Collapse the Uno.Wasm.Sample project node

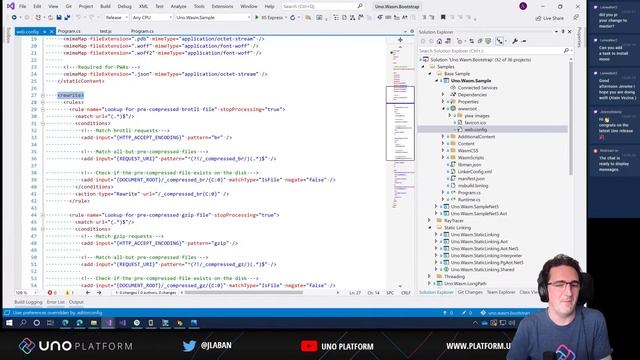click(436, 81)
